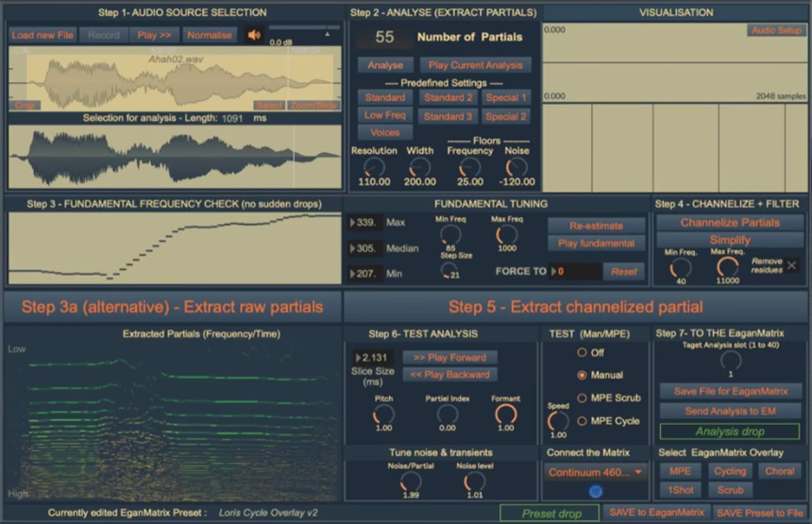Normalise the audio file
The height and width of the screenshot is (524, 812).
[210, 35]
